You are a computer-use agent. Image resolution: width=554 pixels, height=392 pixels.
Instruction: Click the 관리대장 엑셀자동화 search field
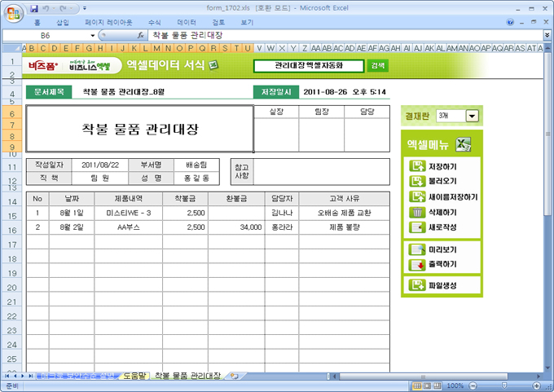pos(309,66)
